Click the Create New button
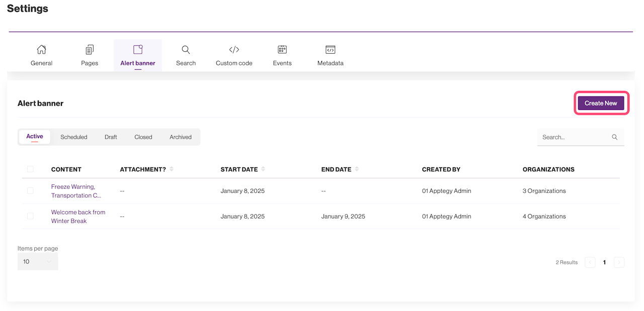The width and height of the screenshot is (644, 311). 601,103
